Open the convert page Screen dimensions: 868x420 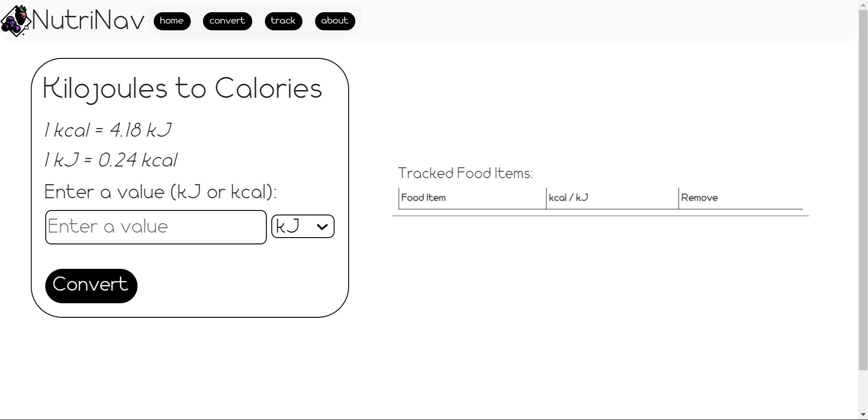click(x=227, y=21)
